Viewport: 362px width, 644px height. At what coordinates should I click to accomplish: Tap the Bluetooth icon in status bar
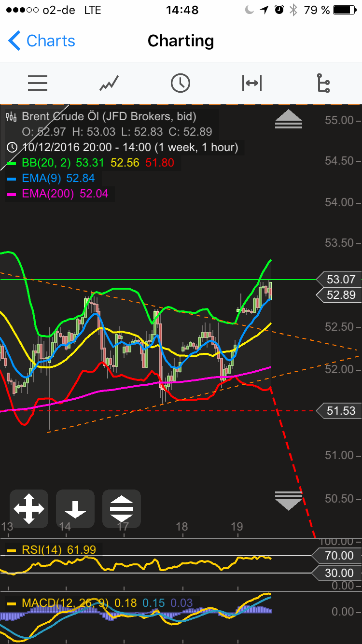293,10
